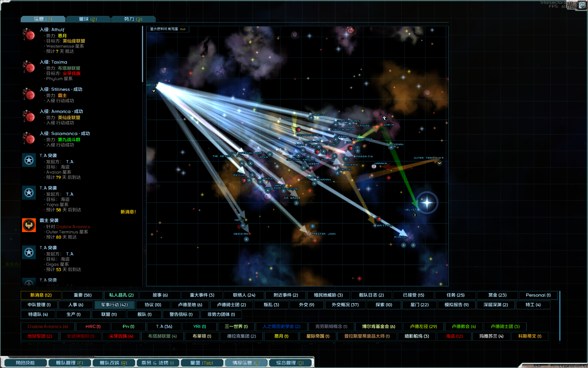This screenshot has width=588, height=368.
Task: Select the Brittany red planet marker
Action: [378, 219]
